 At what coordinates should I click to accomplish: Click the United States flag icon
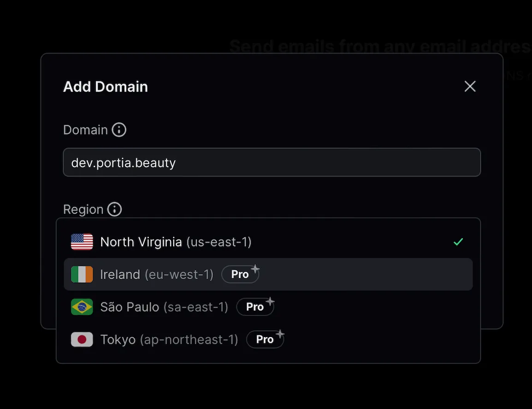click(x=82, y=241)
